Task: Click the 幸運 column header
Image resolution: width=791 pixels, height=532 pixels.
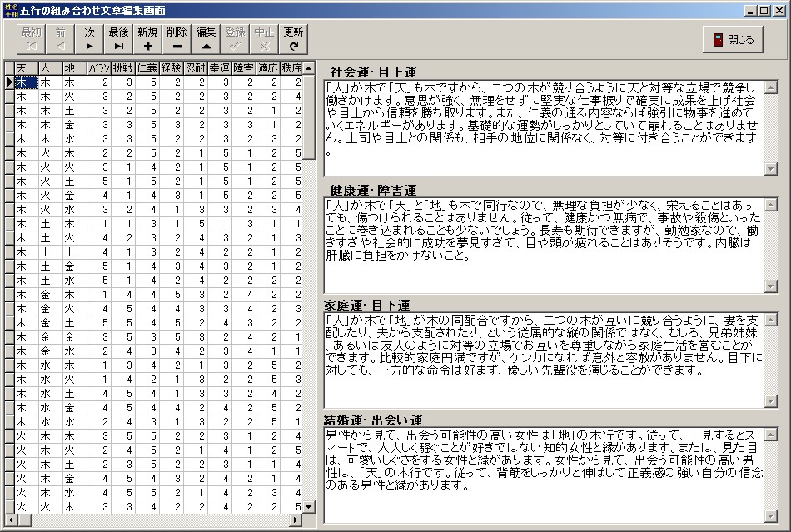Action: (220, 68)
